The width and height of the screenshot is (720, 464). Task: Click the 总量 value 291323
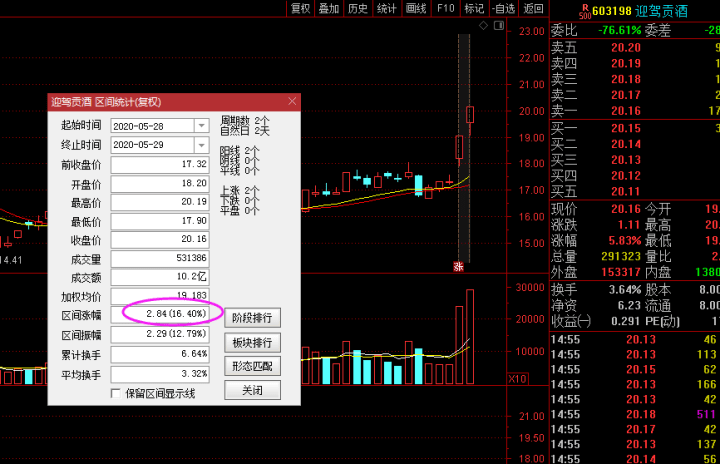(x=621, y=256)
